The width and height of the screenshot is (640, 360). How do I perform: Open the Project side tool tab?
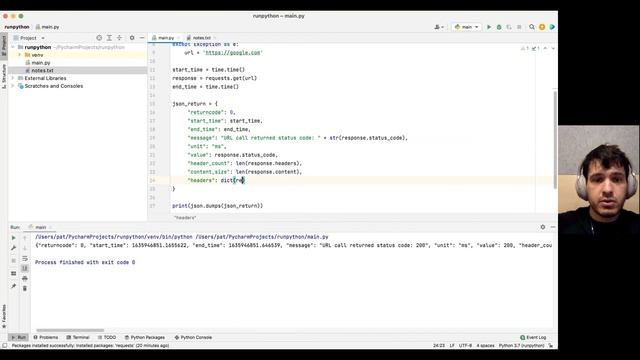4,45
